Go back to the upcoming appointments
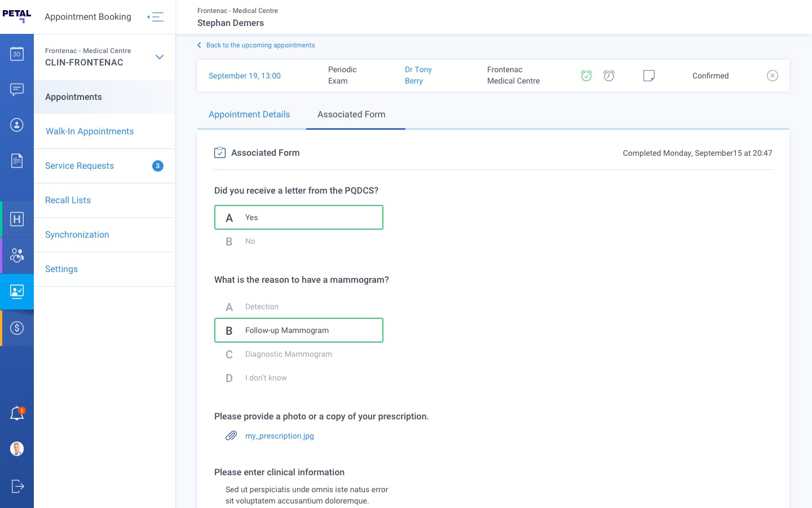 [x=260, y=45]
